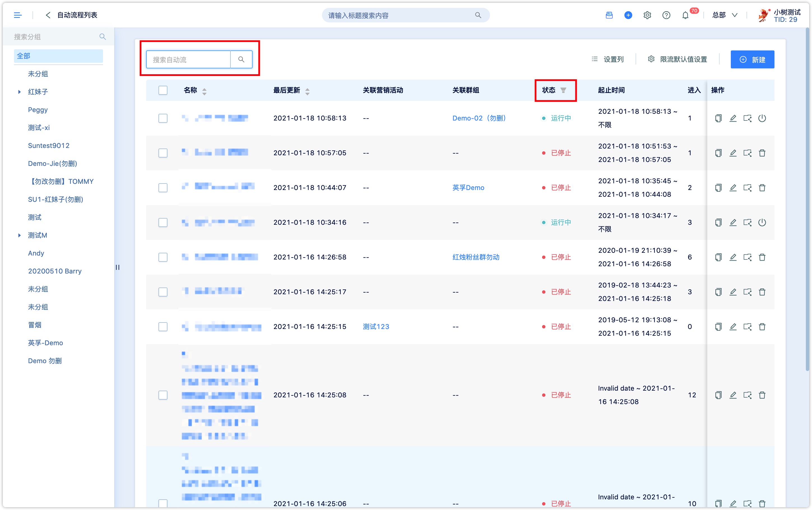
Task: Check the row updated 2021-01-16 14:25:08
Action: pyautogui.click(x=163, y=395)
